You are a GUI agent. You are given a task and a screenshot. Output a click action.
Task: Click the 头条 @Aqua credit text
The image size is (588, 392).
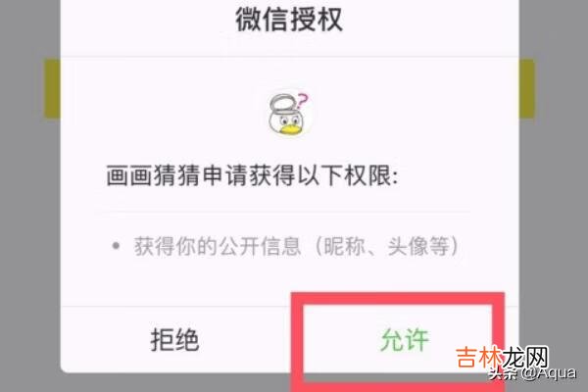(532, 373)
